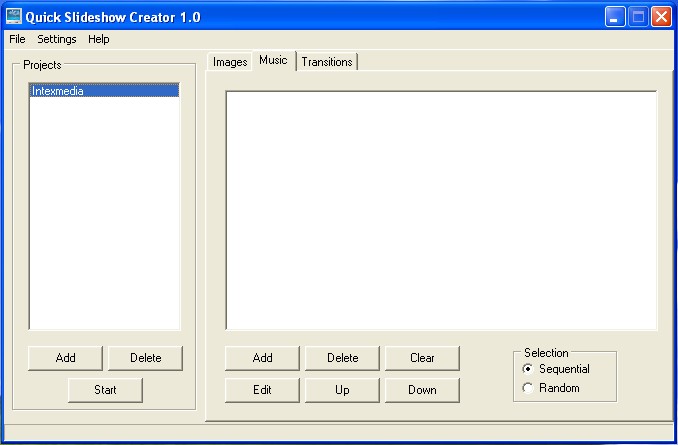Start the slideshow project
This screenshot has height=445, width=678.
pyautogui.click(x=105, y=390)
